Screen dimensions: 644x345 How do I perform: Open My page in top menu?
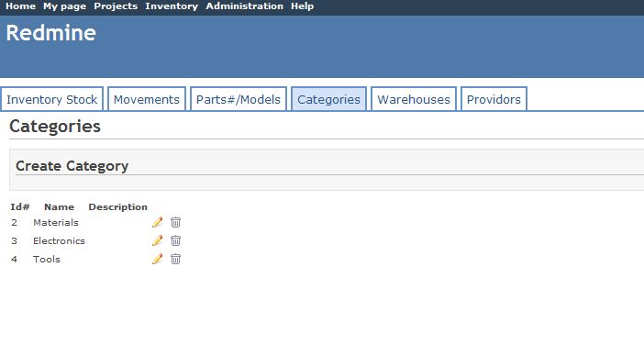tap(64, 6)
